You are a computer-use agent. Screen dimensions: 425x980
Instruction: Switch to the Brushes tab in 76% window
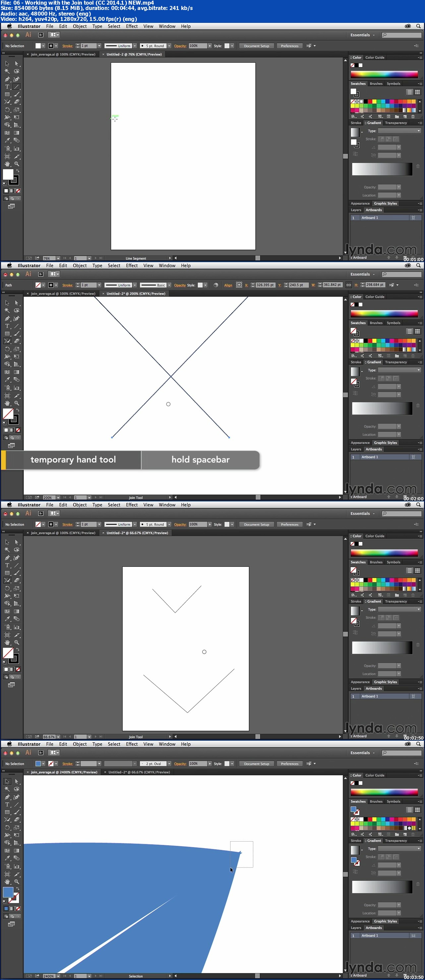[x=376, y=84]
